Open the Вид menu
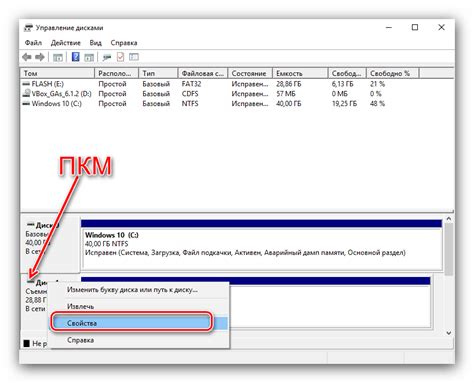This screenshot has height=383, width=474. coord(95,43)
